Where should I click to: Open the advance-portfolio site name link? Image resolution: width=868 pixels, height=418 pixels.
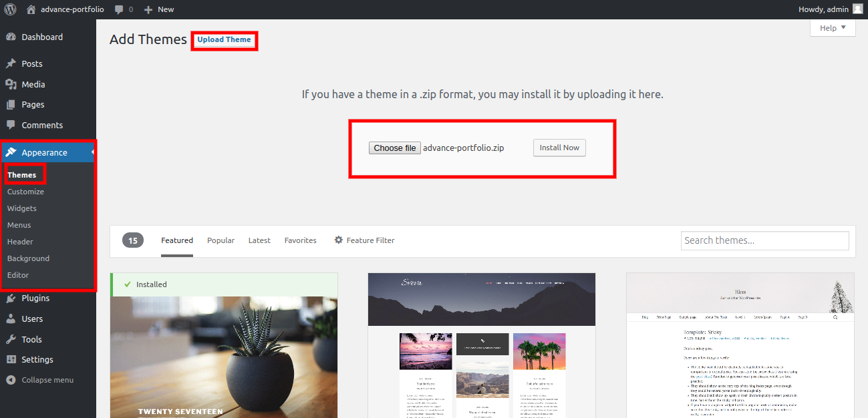tap(72, 9)
